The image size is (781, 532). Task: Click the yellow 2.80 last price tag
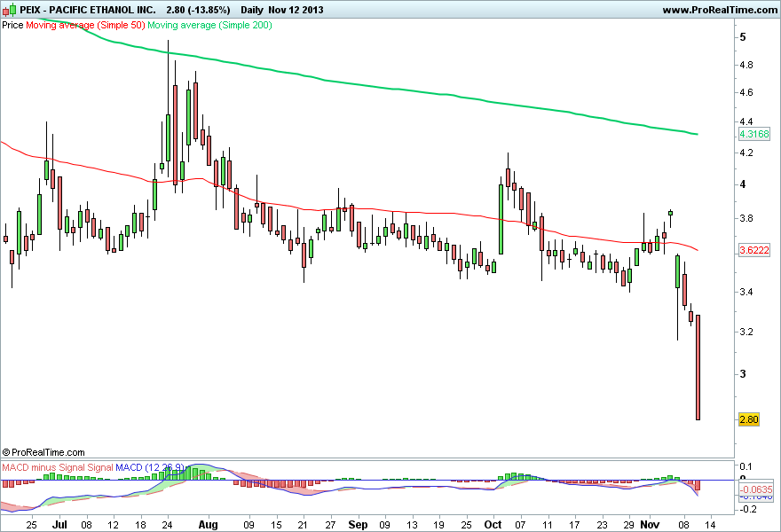coord(749,419)
